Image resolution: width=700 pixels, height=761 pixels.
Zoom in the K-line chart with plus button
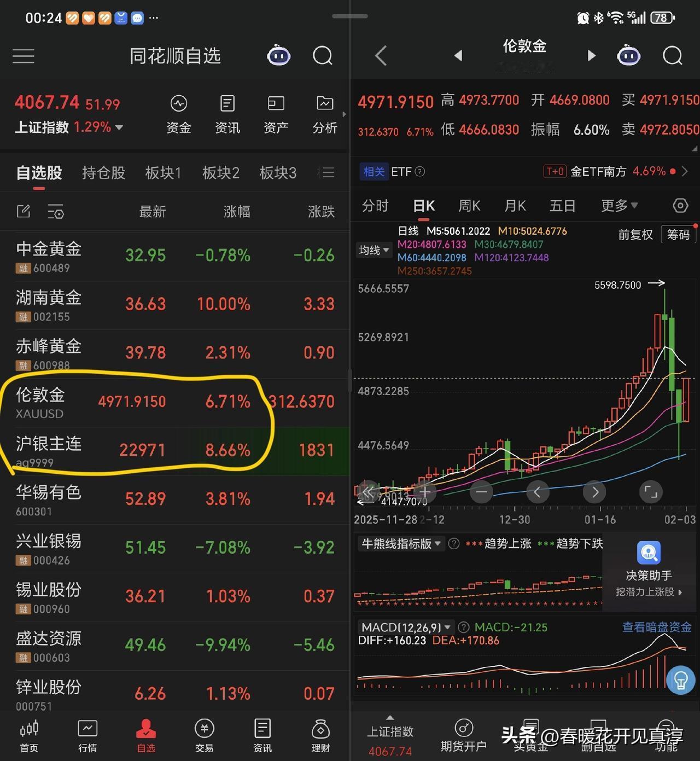point(424,492)
